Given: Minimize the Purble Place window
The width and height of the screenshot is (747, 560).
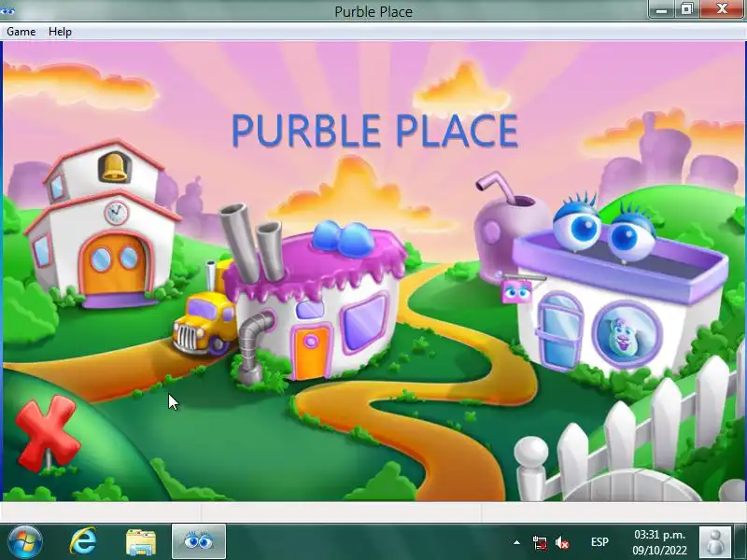Looking at the screenshot, I should pos(661,9).
